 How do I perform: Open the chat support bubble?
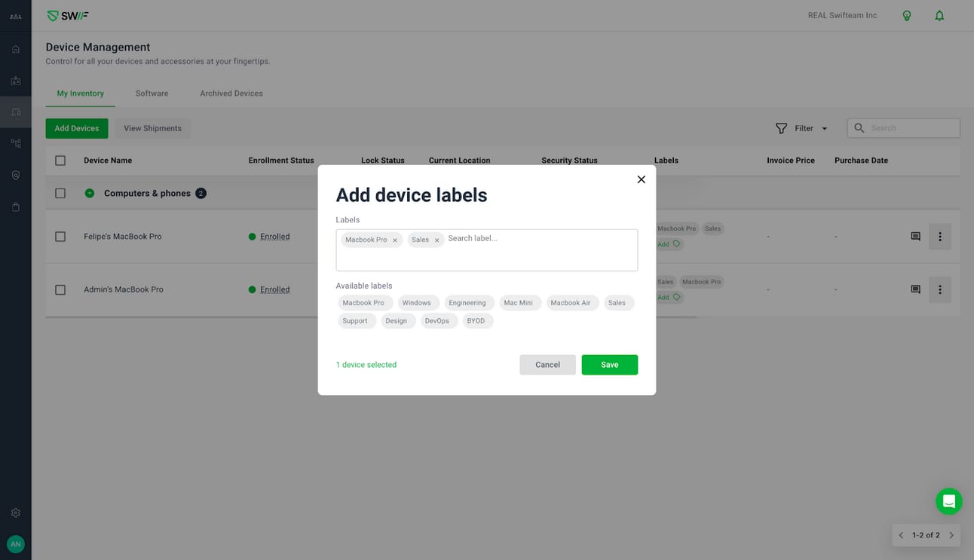click(948, 501)
